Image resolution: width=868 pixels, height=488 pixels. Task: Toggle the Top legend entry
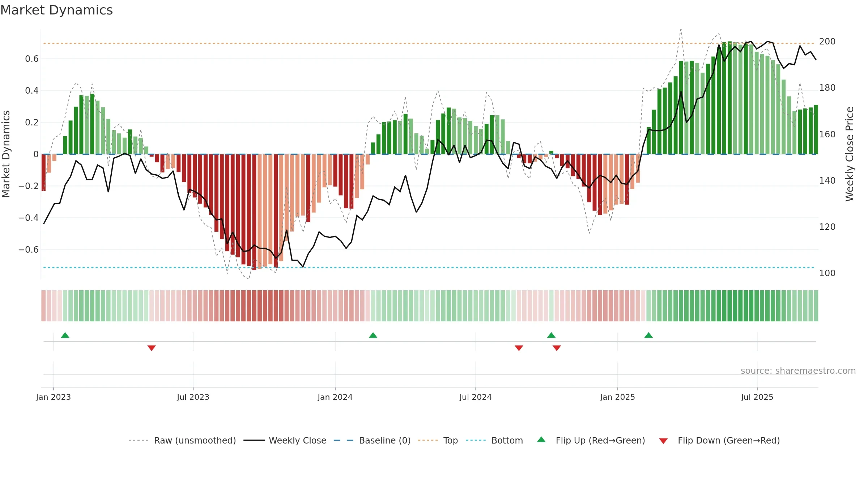click(x=438, y=440)
